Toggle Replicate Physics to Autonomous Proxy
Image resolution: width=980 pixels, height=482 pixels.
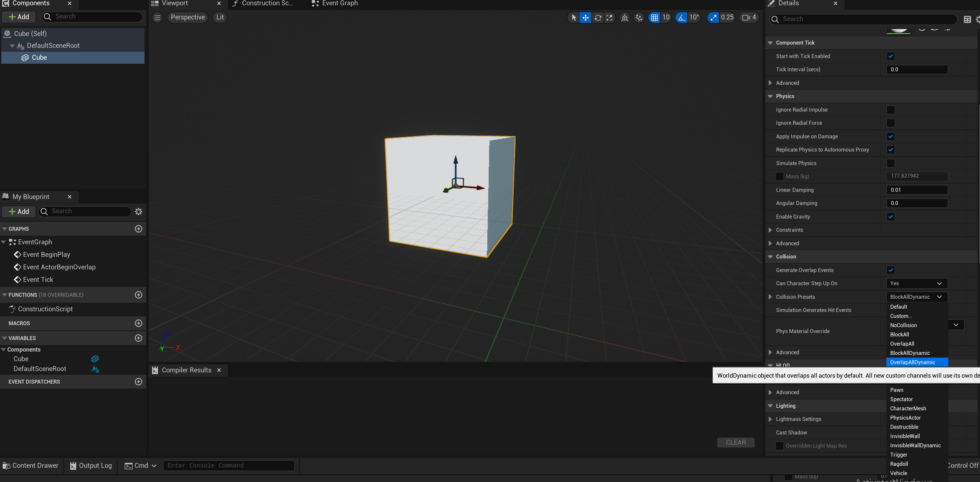pos(891,150)
